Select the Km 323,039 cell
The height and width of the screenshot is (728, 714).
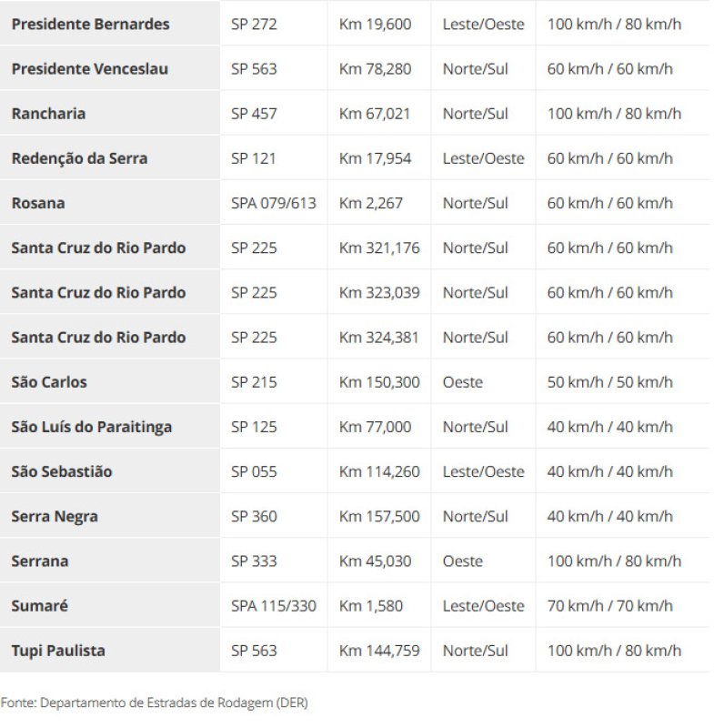pos(379,292)
